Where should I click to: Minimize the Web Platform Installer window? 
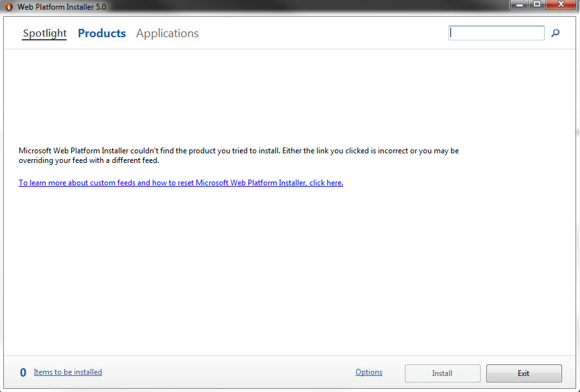(x=519, y=4)
